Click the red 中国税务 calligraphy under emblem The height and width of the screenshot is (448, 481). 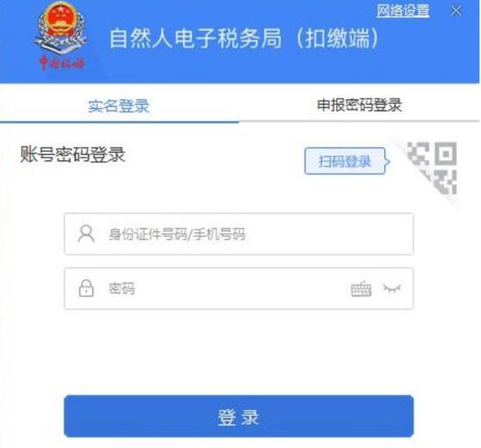tap(61, 64)
